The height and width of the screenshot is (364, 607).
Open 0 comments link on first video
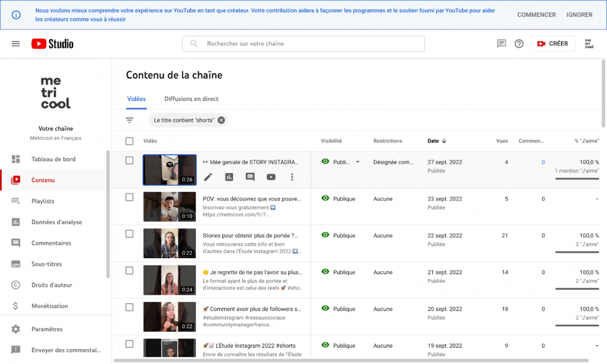[x=543, y=162]
